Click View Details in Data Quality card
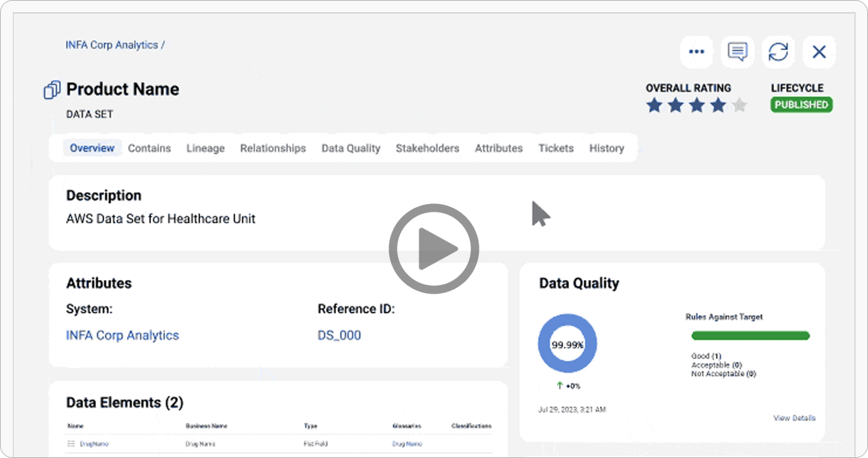This screenshot has width=868, height=458. (x=794, y=418)
